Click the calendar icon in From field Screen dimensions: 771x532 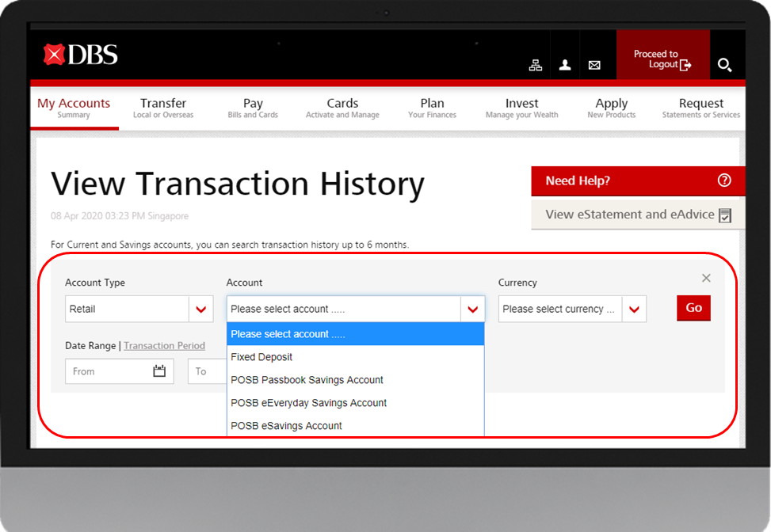[159, 370]
